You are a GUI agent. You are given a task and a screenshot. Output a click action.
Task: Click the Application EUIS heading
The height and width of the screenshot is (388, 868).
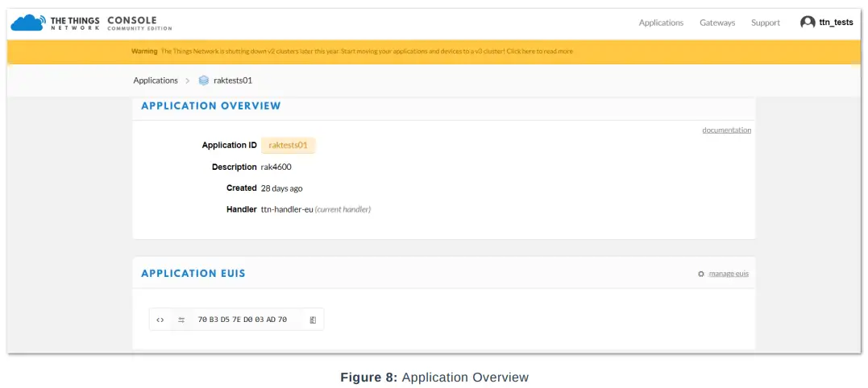click(x=193, y=274)
